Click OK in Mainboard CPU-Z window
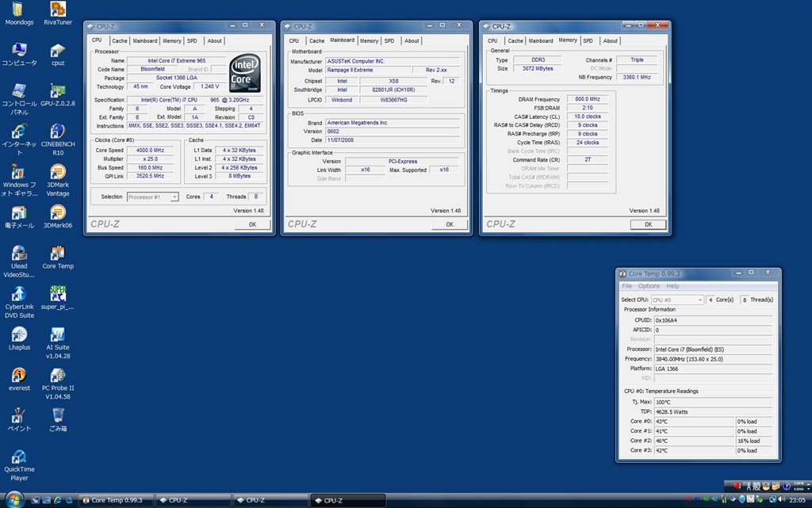This screenshot has height=508, width=812. click(x=450, y=224)
